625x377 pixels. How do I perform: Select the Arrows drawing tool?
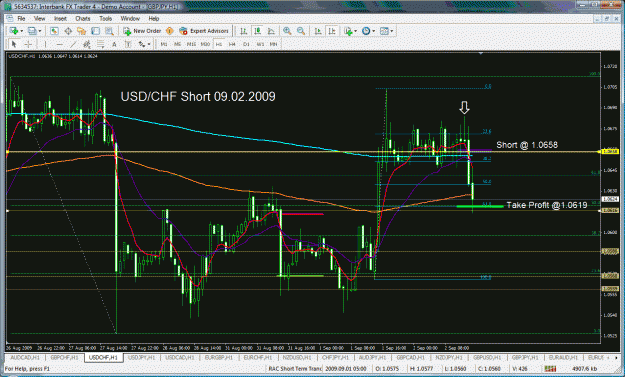142,44
